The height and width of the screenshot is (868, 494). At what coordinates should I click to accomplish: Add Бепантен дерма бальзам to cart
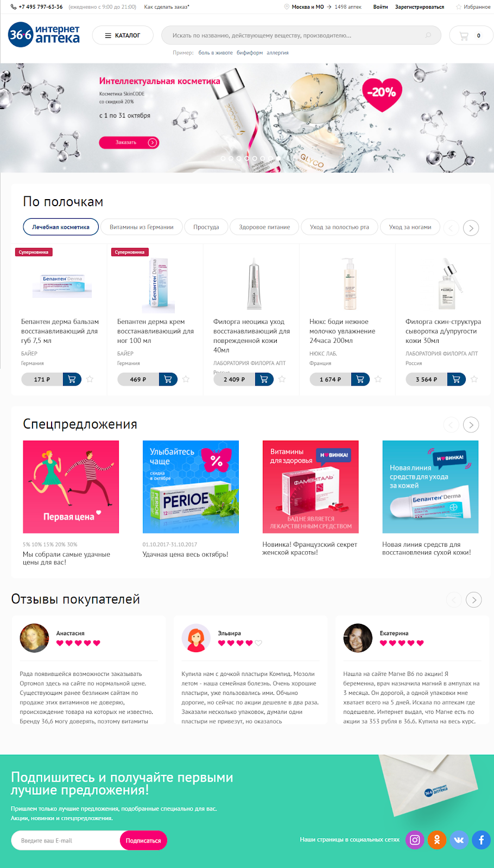coord(72,379)
